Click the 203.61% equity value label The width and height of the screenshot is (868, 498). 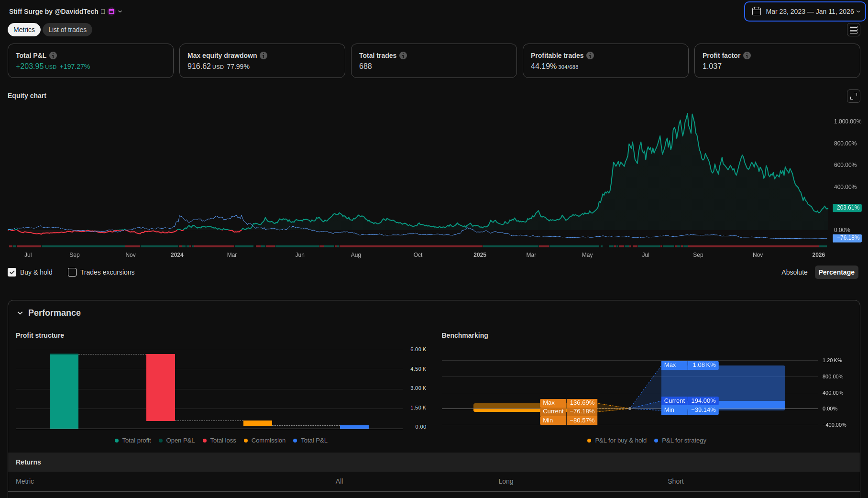(847, 208)
